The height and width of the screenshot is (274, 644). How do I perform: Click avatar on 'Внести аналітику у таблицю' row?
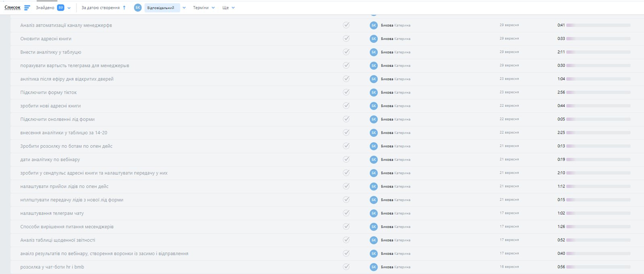(374, 52)
